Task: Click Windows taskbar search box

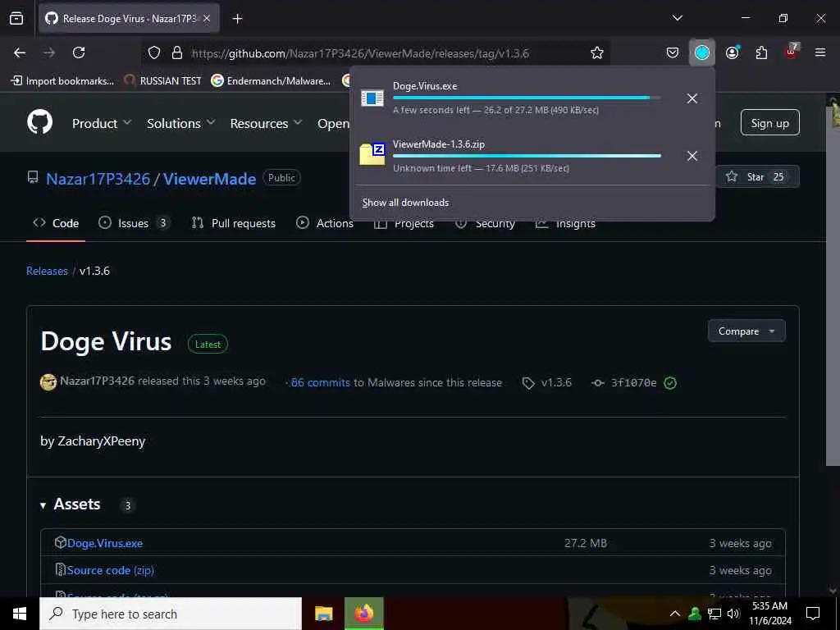Action: coord(171,614)
